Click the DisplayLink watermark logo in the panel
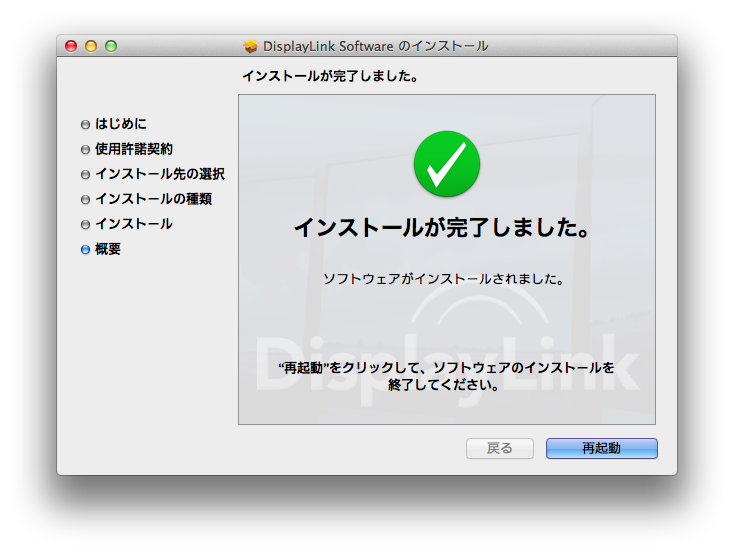 446,365
